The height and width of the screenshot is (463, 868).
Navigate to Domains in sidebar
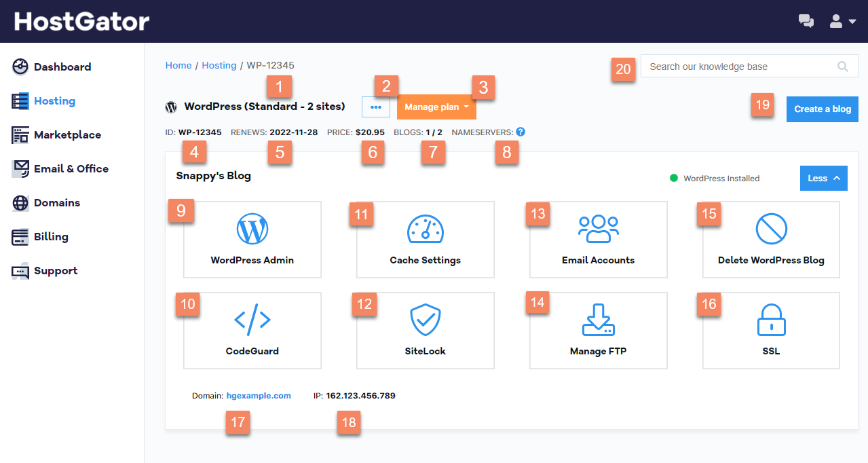coord(57,202)
